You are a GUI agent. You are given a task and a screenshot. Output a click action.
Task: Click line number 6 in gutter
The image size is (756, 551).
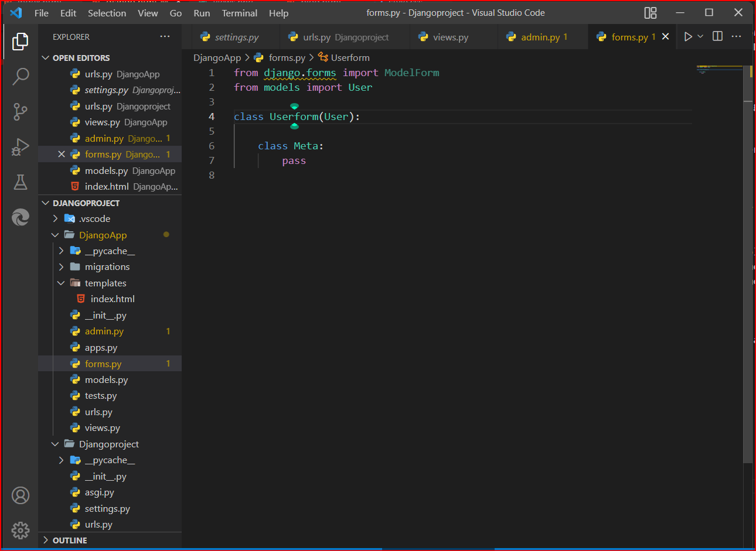[x=212, y=146]
